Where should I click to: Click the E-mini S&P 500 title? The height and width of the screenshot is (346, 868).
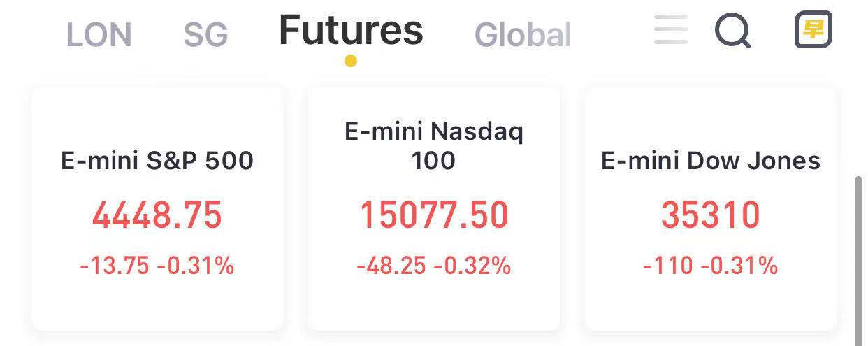click(x=157, y=161)
